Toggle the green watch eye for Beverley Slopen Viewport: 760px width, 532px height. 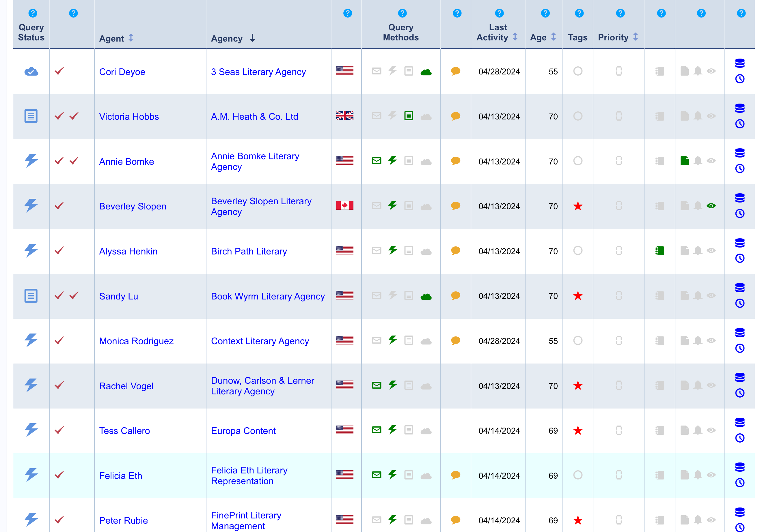(x=711, y=206)
